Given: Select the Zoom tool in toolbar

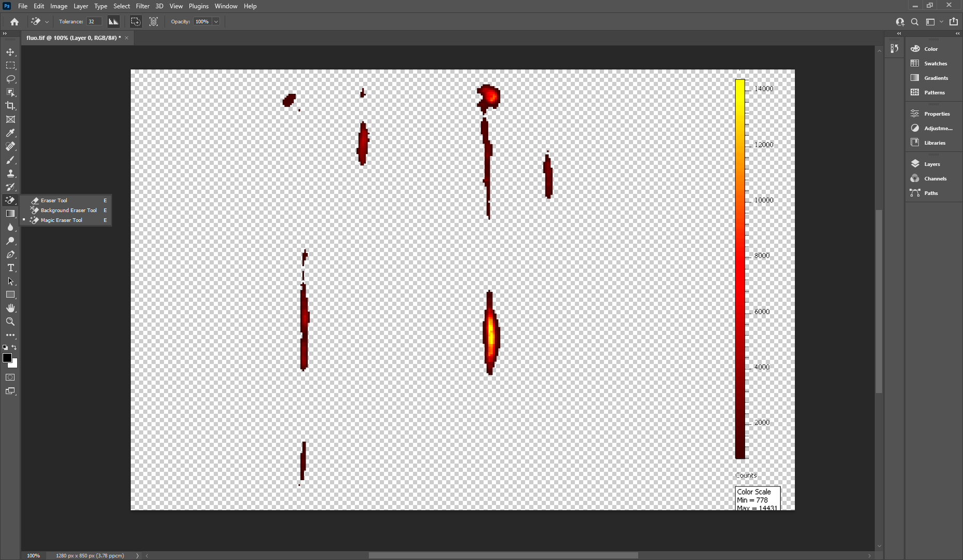Looking at the screenshot, I should [x=10, y=321].
